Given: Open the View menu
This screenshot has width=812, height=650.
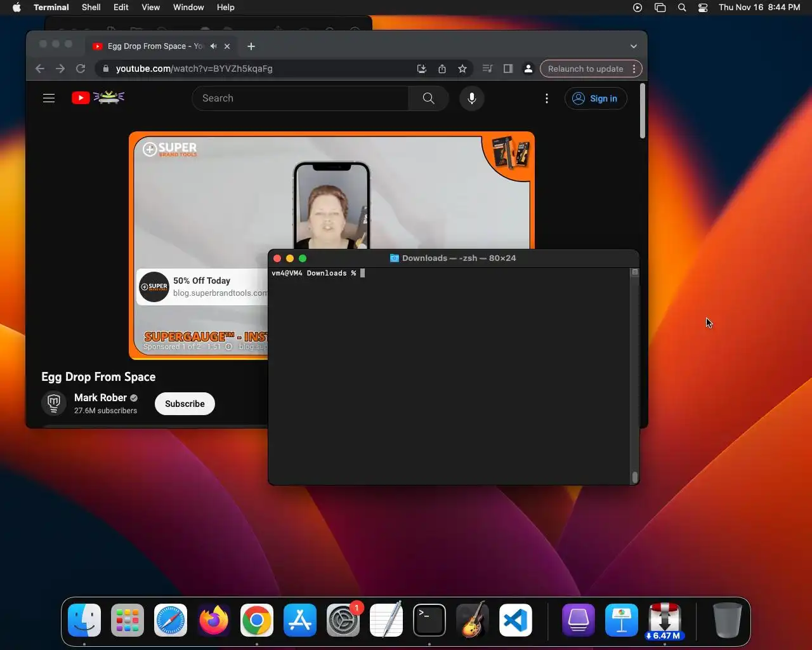Looking at the screenshot, I should click(150, 8).
